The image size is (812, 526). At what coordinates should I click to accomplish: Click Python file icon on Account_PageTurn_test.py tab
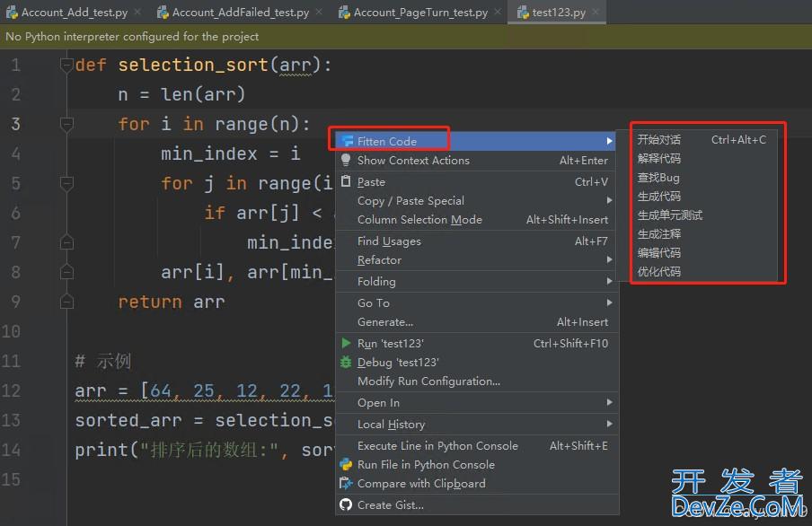pos(344,13)
